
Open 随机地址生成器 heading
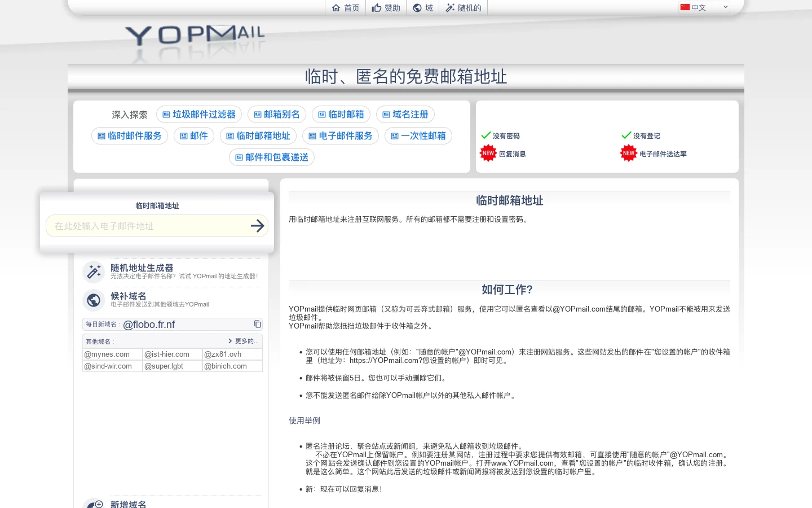[142, 268]
